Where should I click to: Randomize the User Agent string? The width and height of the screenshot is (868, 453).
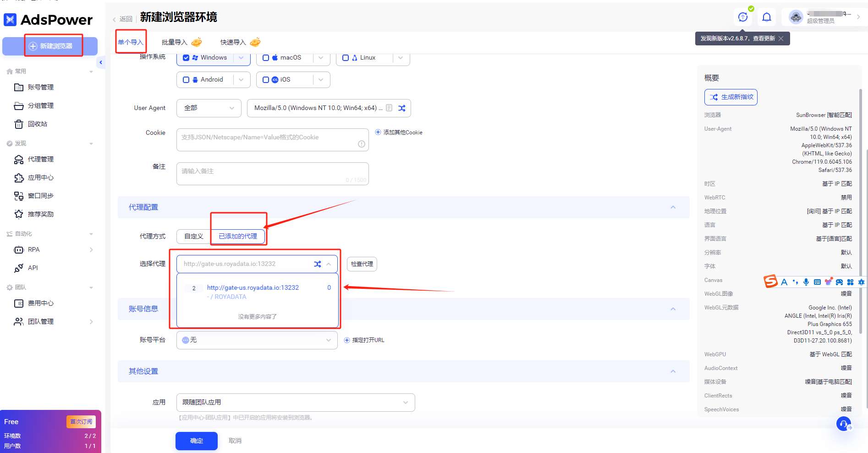tap(402, 108)
